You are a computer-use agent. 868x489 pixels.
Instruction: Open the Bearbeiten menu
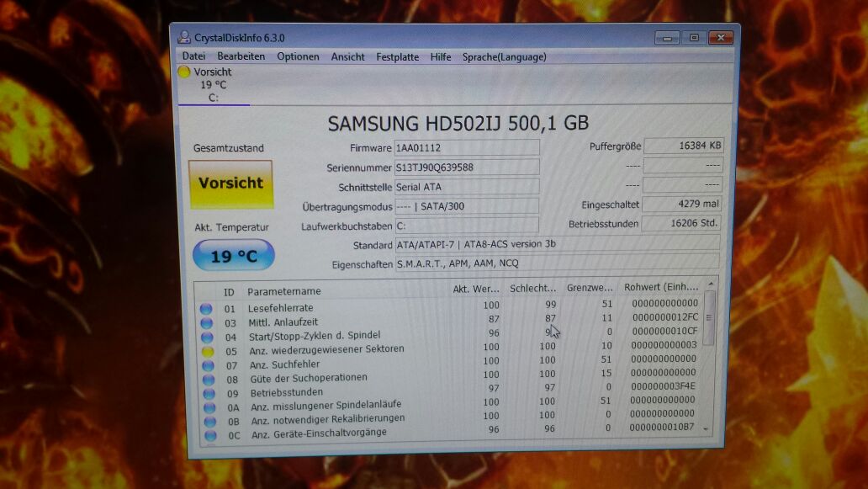click(241, 56)
